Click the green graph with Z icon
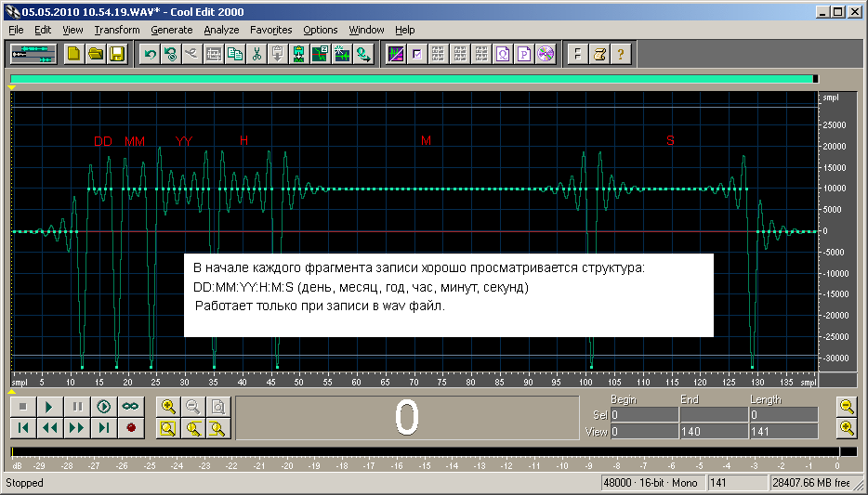The width and height of the screenshot is (868, 495). click(321, 54)
